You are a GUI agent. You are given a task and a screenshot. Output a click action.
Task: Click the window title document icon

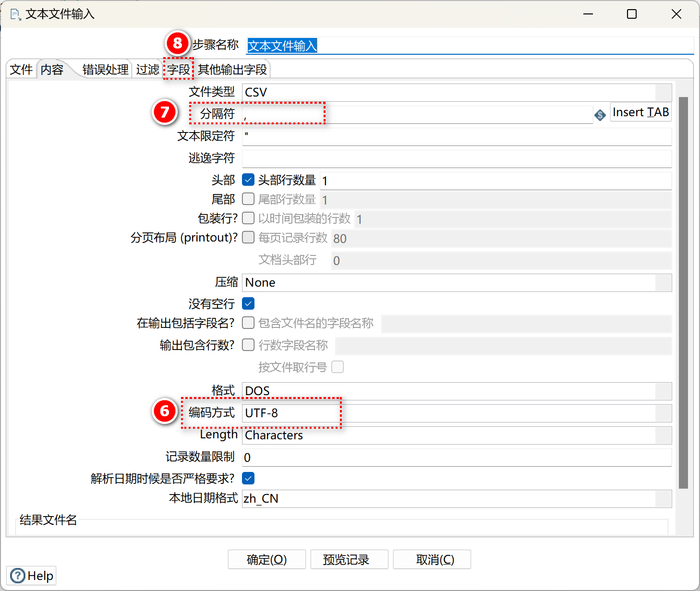15,14
